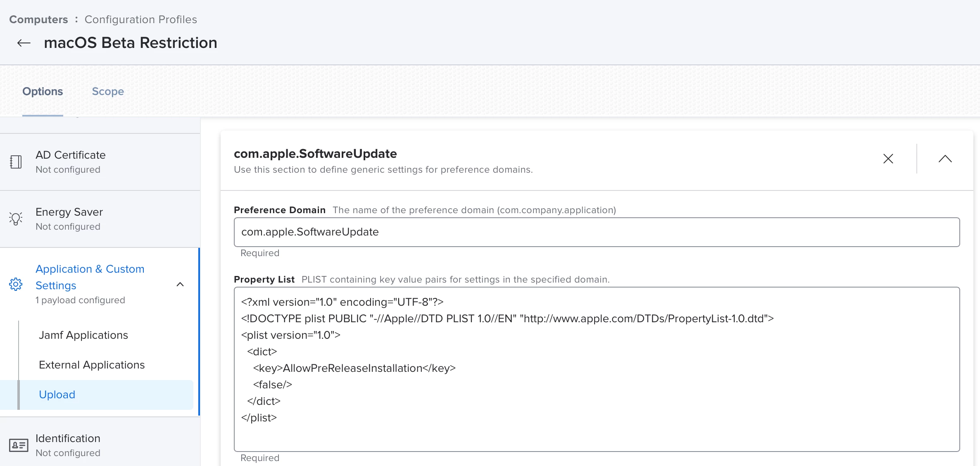980x466 pixels.
Task: Click the AD Certificate book icon
Action: click(16, 162)
